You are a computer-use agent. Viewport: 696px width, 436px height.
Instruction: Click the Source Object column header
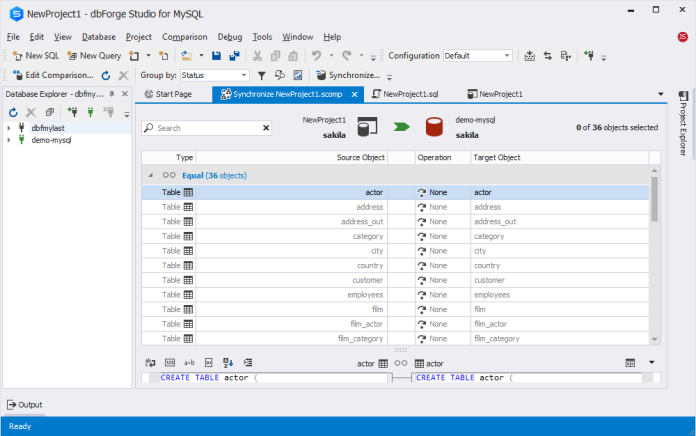tap(292, 158)
